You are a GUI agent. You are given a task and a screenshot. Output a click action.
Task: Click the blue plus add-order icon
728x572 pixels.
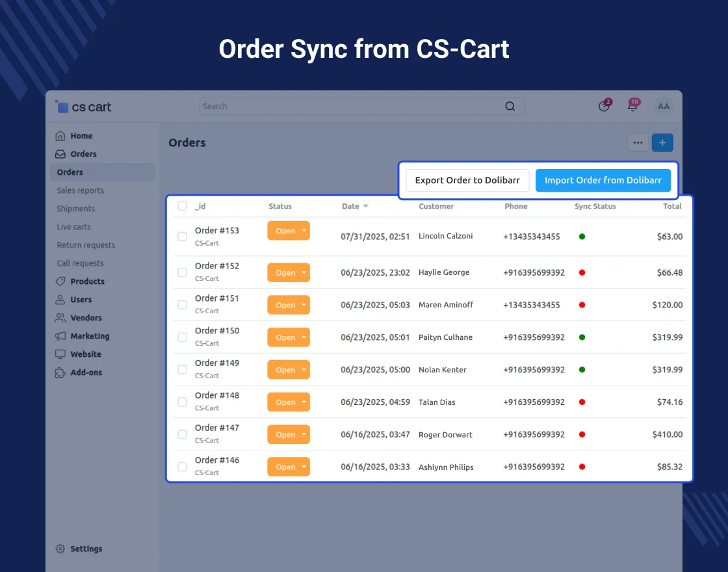click(x=662, y=143)
